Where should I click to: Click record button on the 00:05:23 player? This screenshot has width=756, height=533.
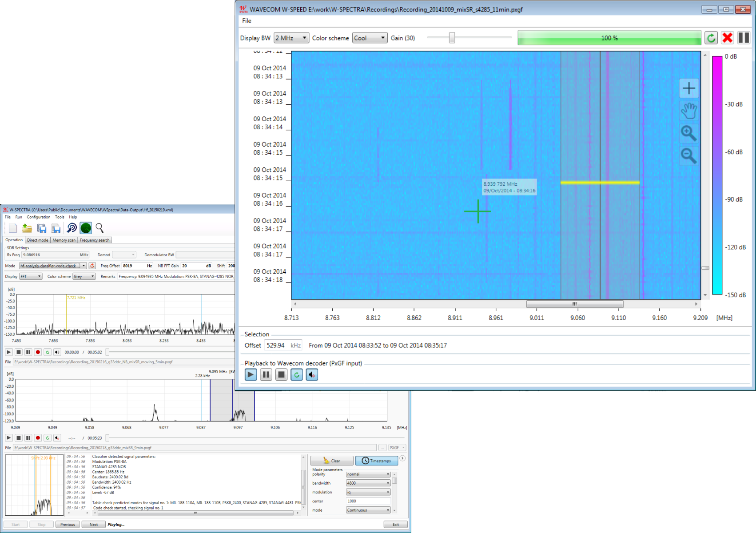point(38,438)
